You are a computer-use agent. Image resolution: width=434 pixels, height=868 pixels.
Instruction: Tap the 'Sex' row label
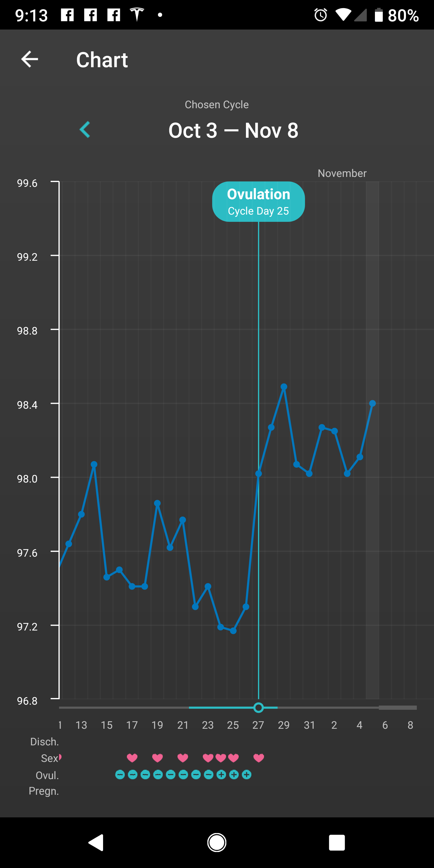50,758
